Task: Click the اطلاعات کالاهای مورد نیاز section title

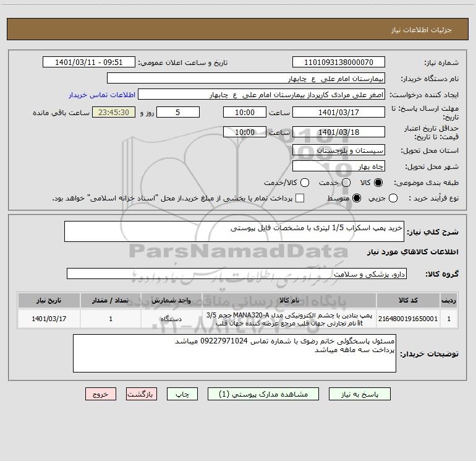Action: pyautogui.click(x=413, y=252)
